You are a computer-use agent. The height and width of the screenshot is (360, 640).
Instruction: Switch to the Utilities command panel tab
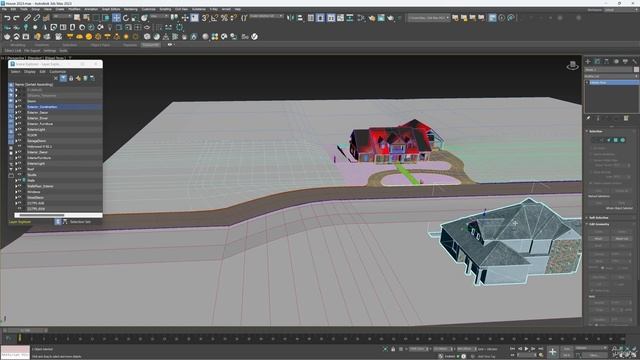[635, 61]
